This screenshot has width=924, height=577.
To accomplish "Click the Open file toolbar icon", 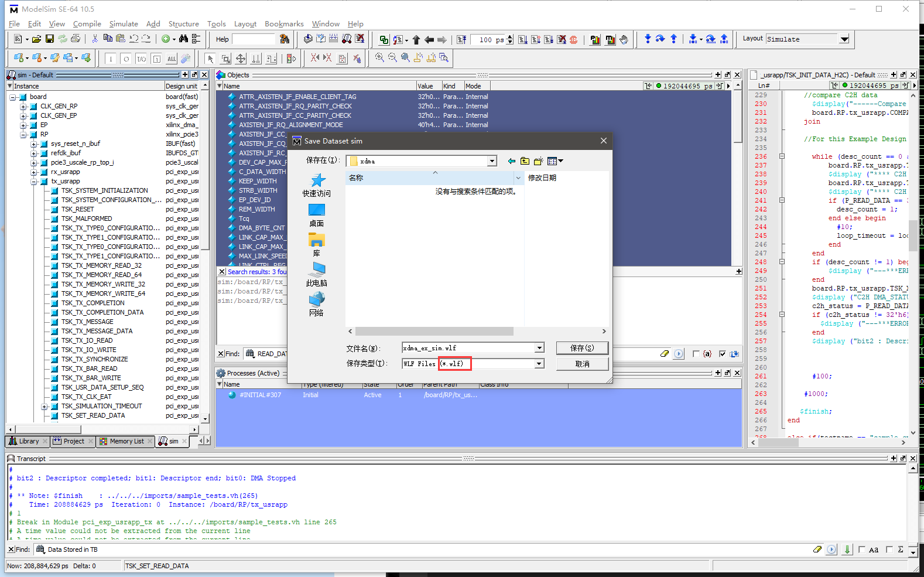I will pyautogui.click(x=36, y=39).
